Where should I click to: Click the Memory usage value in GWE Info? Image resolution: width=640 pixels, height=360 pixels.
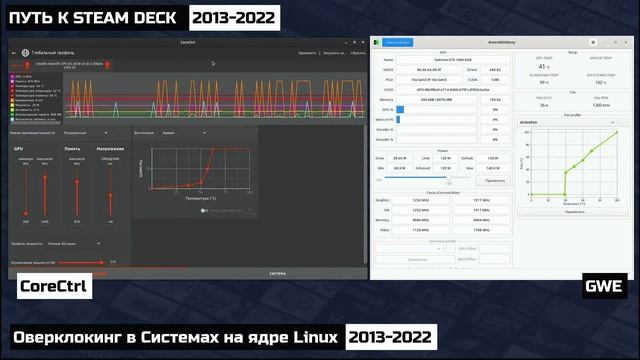pyautogui.click(x=436, y=100)
